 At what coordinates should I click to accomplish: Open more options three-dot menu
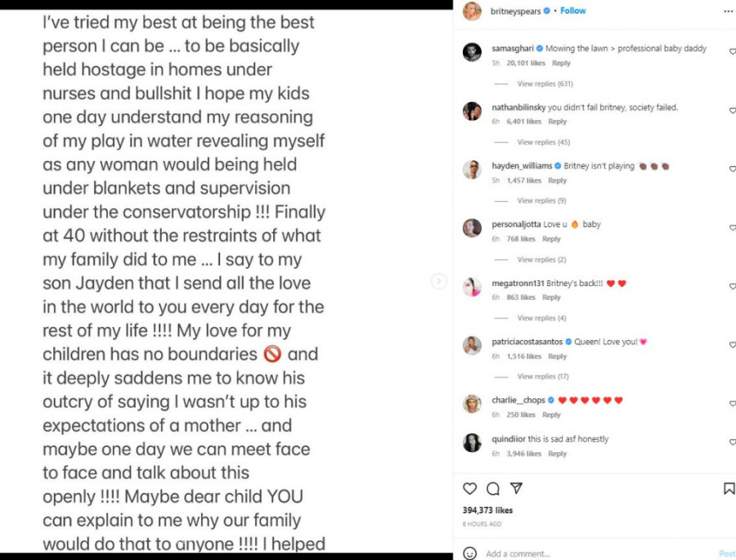tap(728, 11)
